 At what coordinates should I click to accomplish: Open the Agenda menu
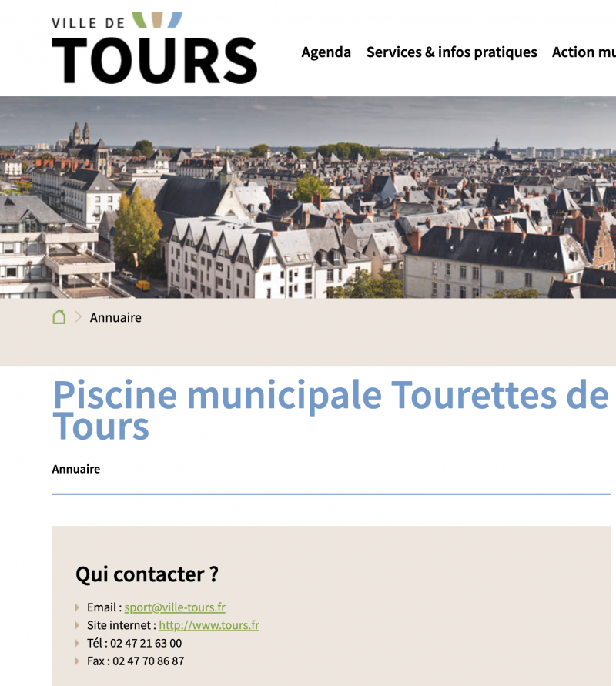326,52
